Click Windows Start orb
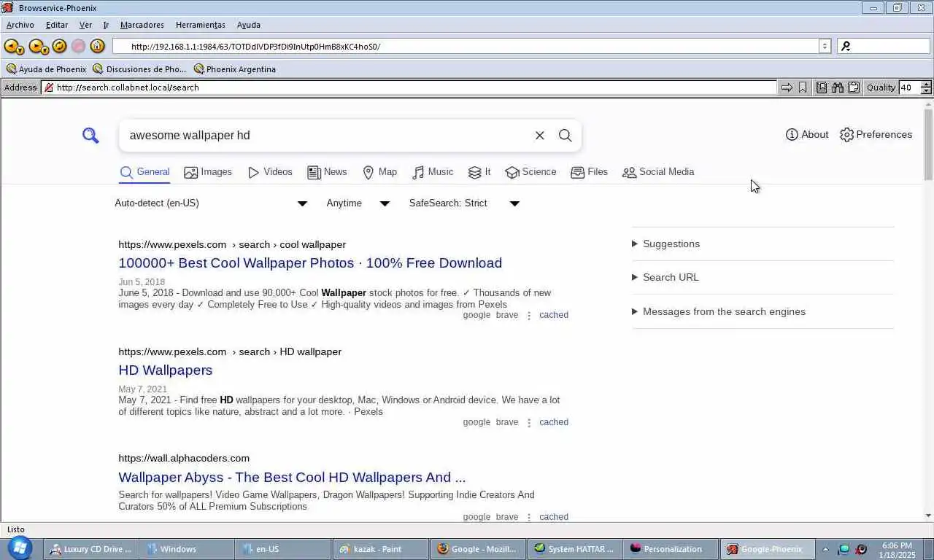This screenshot has width=934, height=560. (19, 548)
